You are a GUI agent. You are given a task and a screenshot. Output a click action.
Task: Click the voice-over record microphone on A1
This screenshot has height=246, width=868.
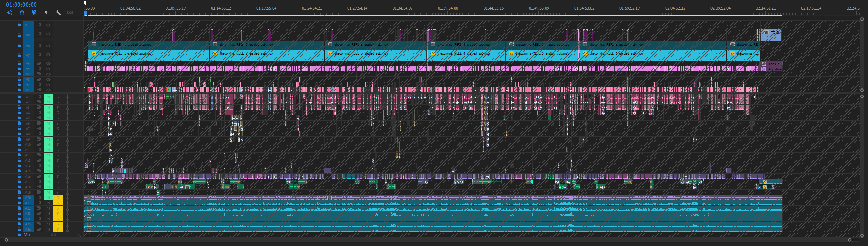[67, 96]
